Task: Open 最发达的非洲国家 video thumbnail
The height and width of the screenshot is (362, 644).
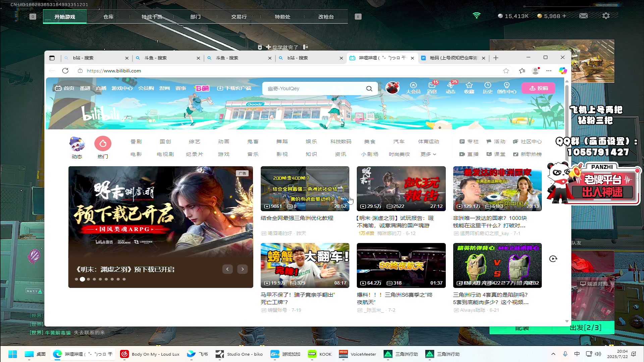Action: click(497, 188)
